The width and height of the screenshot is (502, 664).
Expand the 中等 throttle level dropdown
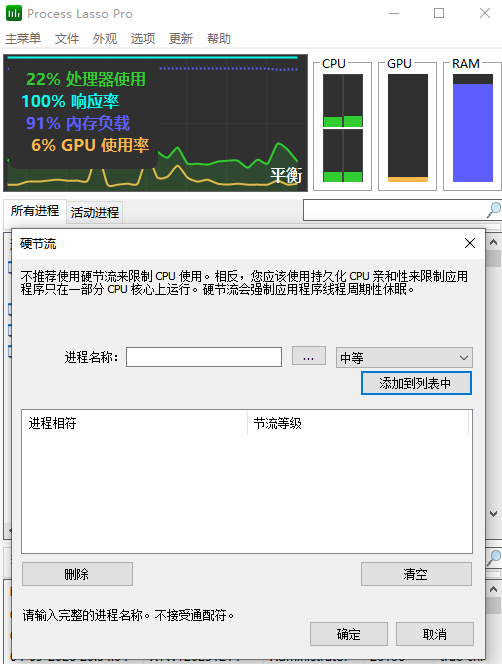click(x=404, y=358)
